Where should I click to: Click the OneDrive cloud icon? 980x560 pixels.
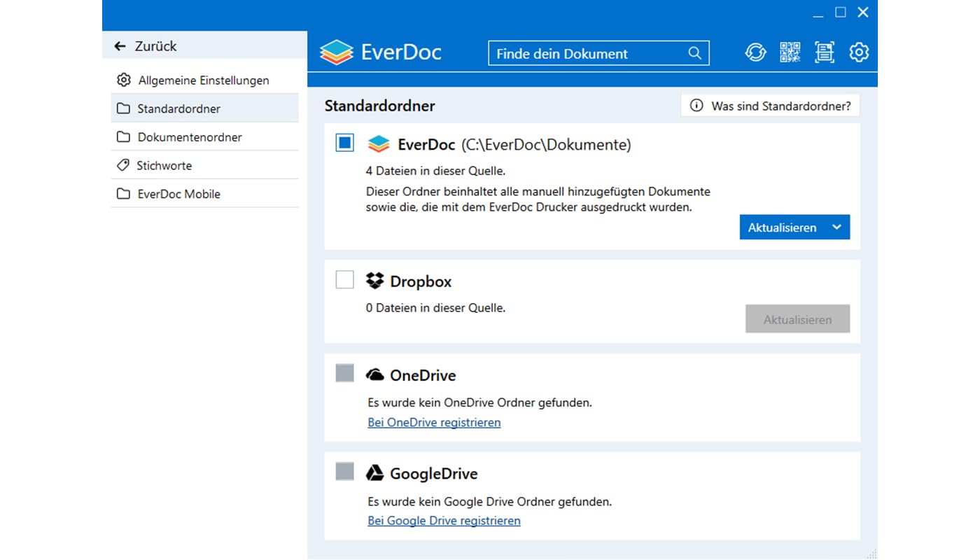[375, 375]
